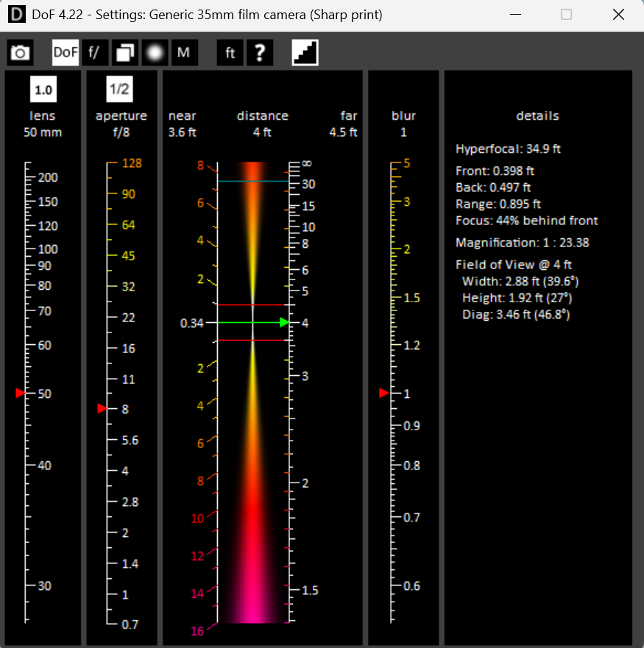Switch to DoF mode
644x648 pixels.
coord(65,52)
